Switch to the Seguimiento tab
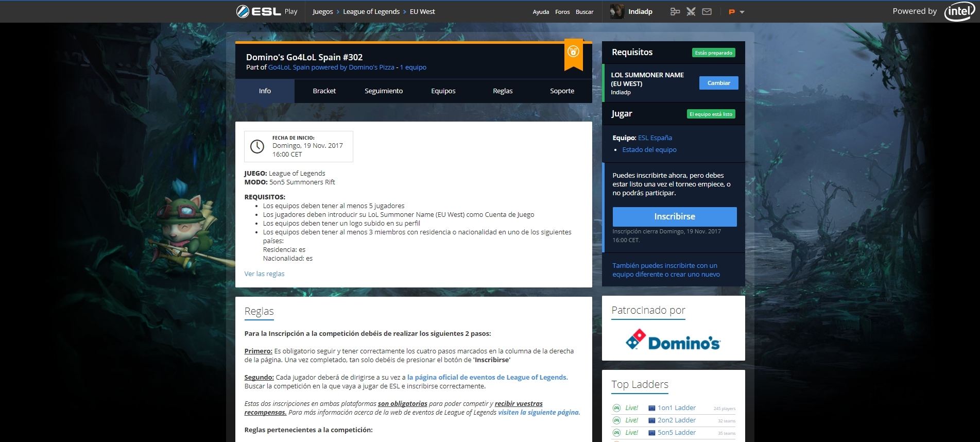This screenshot has height=442, width=980. [x=384, y=91]
